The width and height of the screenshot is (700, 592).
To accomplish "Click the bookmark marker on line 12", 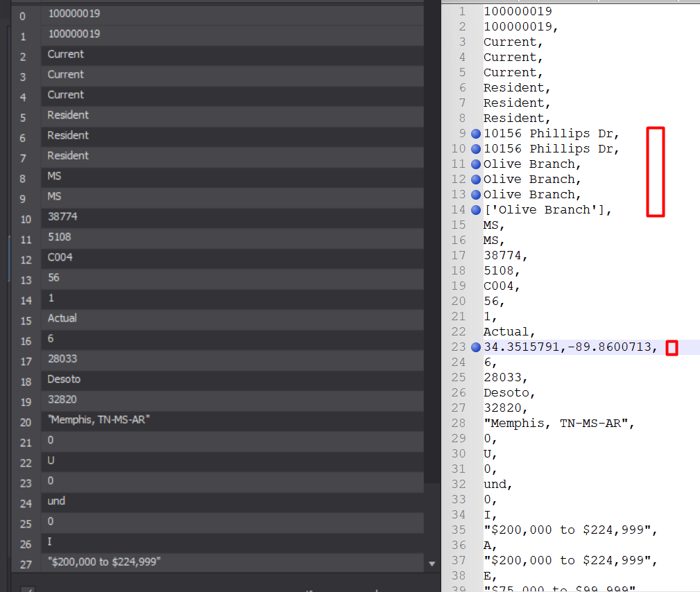I will 476,180.
